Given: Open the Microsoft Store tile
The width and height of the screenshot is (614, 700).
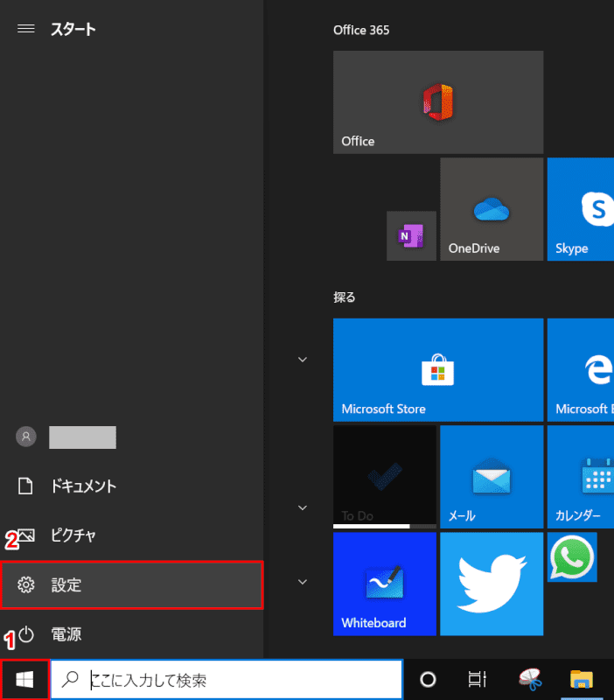Looking at the screenshot, I should 438,369.
